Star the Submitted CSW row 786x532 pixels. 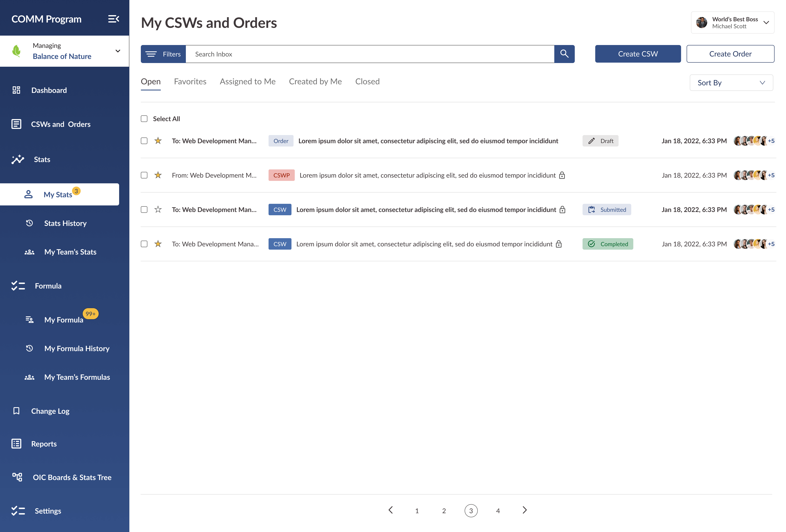click(x=158, y=210)
